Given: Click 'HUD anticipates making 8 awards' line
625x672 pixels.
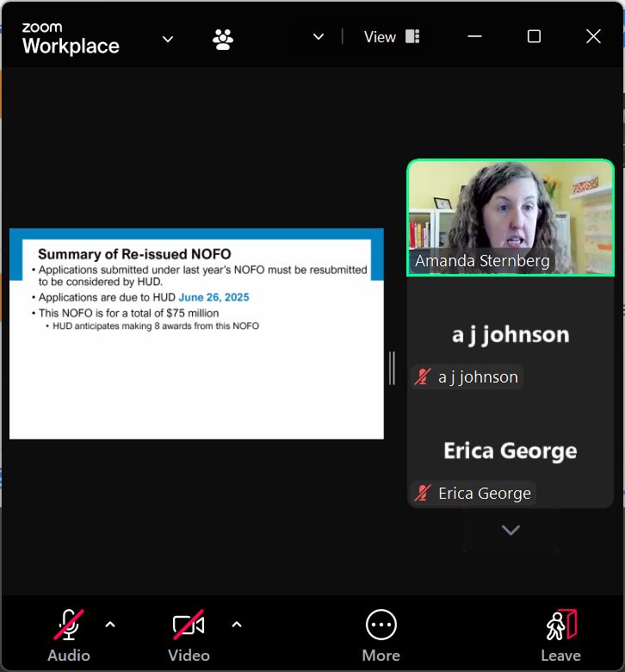Looking at the screenshot, I should [x=156, y=327].
